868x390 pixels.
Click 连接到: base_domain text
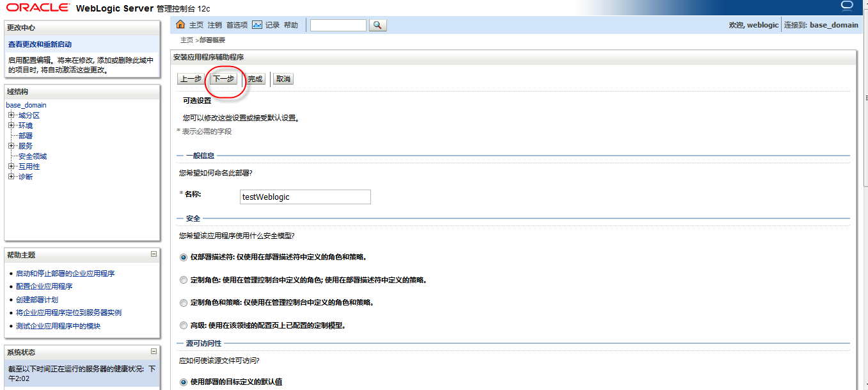coord(821,25)
